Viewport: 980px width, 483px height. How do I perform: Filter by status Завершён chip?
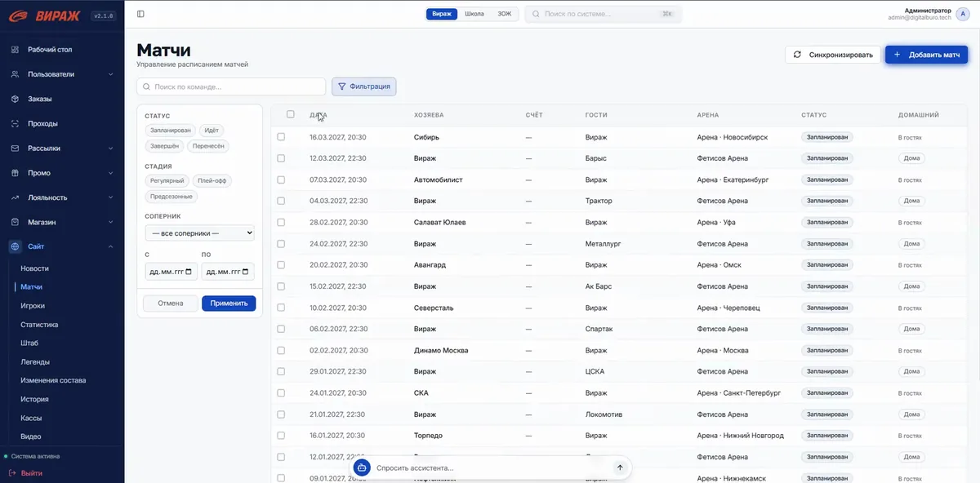click(x=164, y=146)
